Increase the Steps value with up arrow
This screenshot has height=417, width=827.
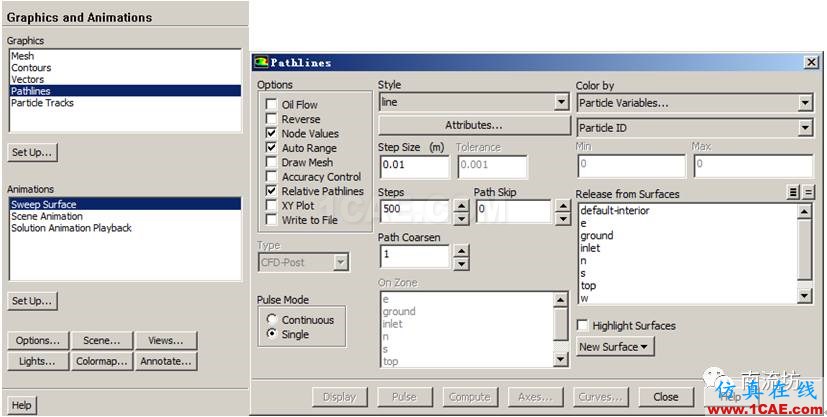(461, 206)
